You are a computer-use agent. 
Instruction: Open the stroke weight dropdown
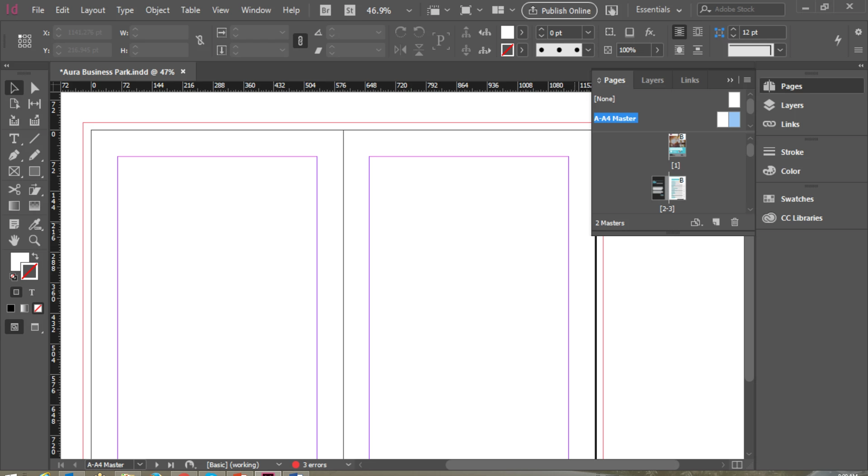(588, 32)
